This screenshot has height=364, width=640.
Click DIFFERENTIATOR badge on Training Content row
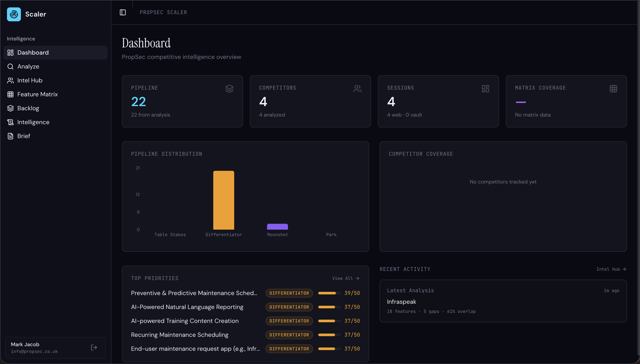click(289, 321)
